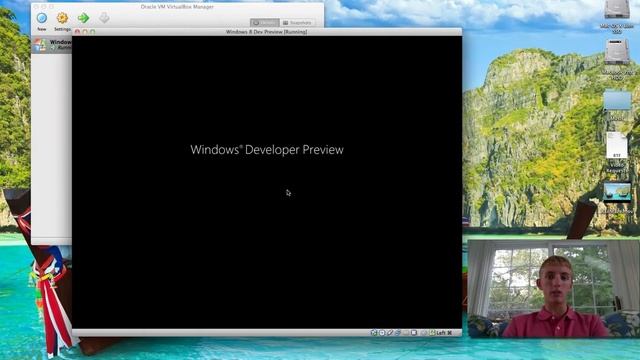The width and height of the screenshot is (640, 360).
Task: Select the RTF document on the desktop
Action: click(x=617, y=145)
